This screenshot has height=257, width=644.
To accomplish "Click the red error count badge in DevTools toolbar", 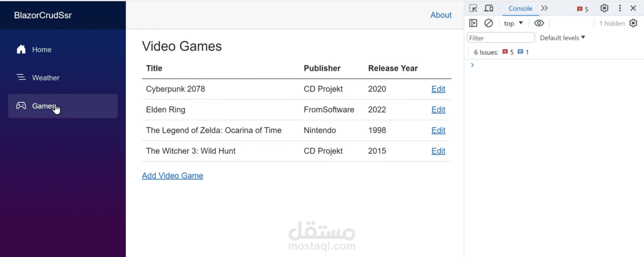I will (582, 9).
